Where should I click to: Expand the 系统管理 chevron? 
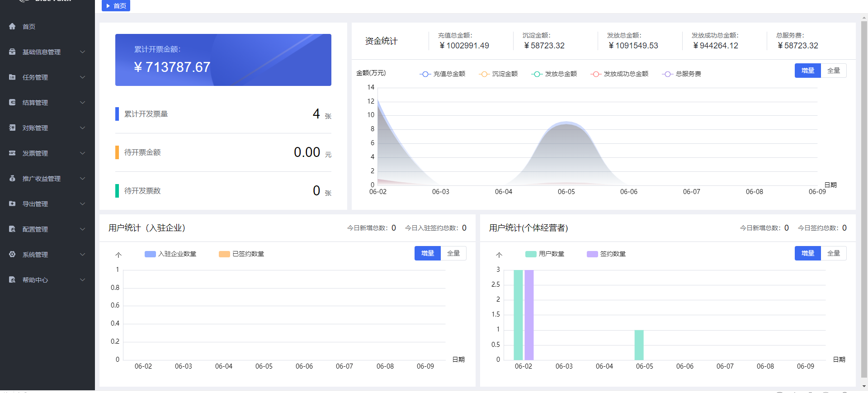pos(83,254)
